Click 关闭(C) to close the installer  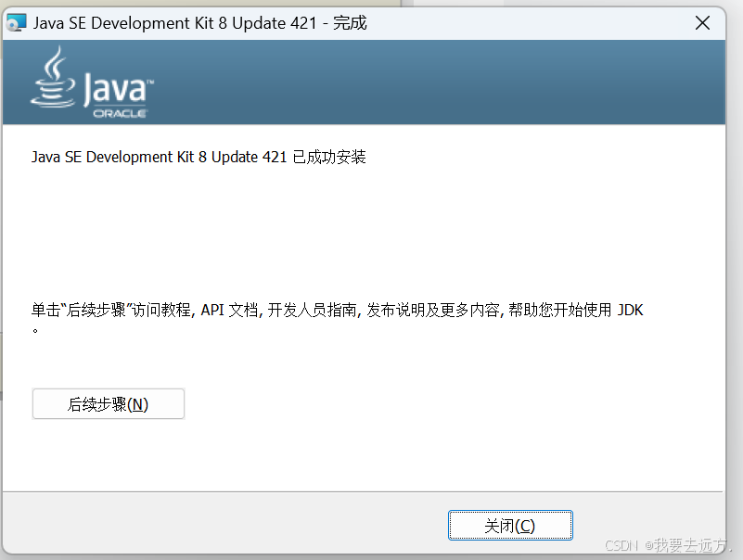click(x=510, y=524)
